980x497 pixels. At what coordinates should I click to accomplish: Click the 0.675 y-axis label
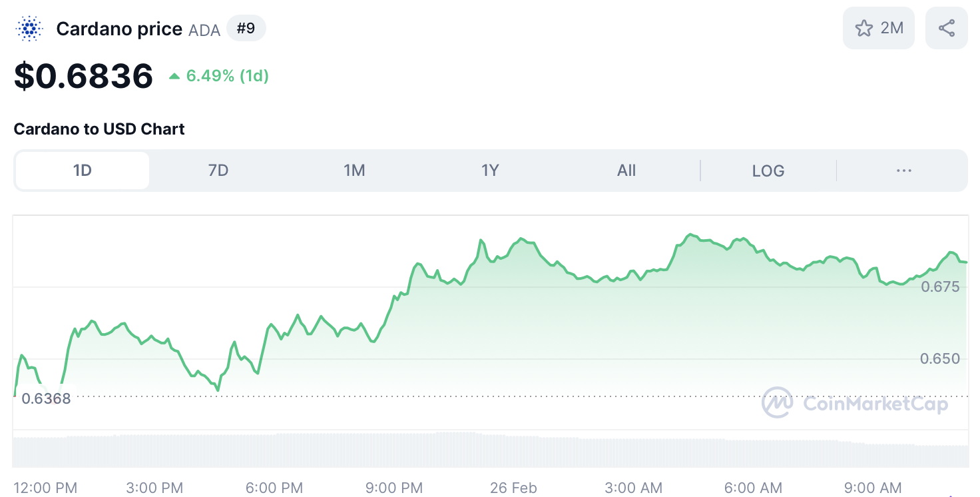pos(940,286)
